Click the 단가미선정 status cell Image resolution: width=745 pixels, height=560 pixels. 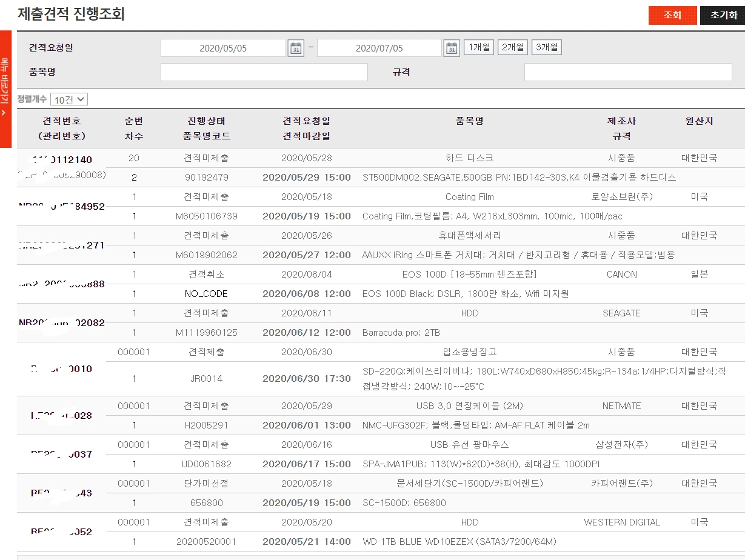206,484
